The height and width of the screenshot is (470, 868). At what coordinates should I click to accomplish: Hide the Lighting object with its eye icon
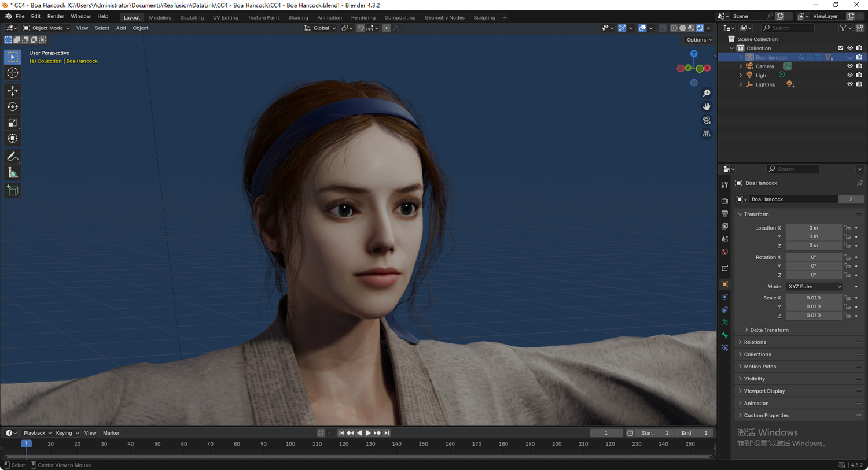[x=850, y=84]
